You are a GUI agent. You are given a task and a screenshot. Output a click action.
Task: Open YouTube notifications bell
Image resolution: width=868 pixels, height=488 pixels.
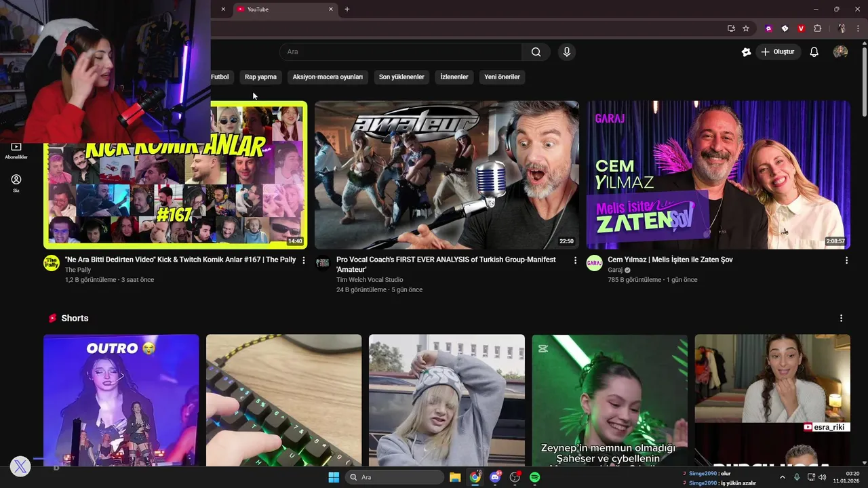point(814,52)
